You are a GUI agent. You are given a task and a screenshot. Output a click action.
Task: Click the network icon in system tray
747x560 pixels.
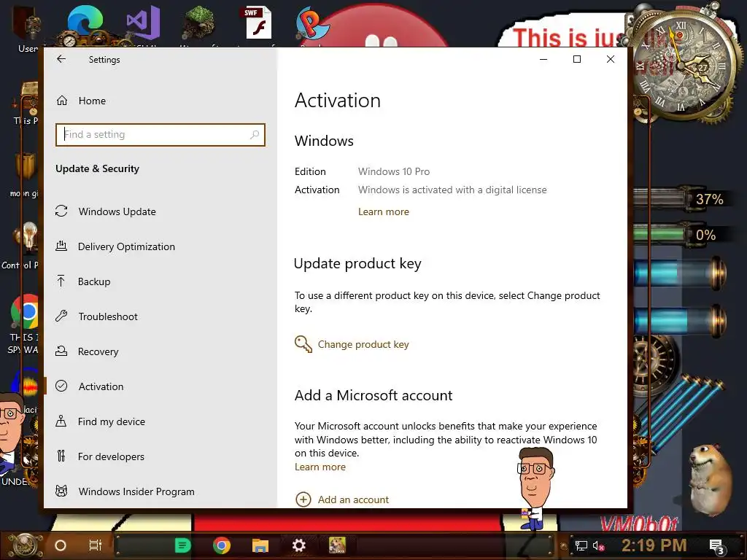point(581,545)
